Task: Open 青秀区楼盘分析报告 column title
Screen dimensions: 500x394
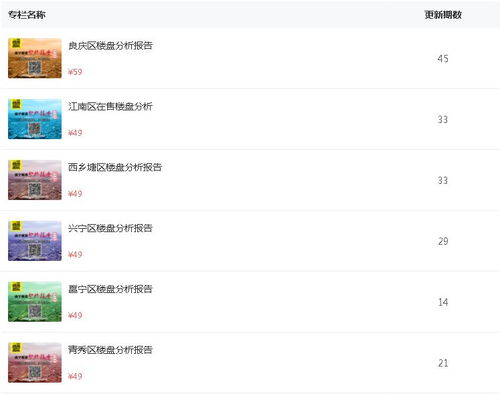Action: (x=110, y=350)
